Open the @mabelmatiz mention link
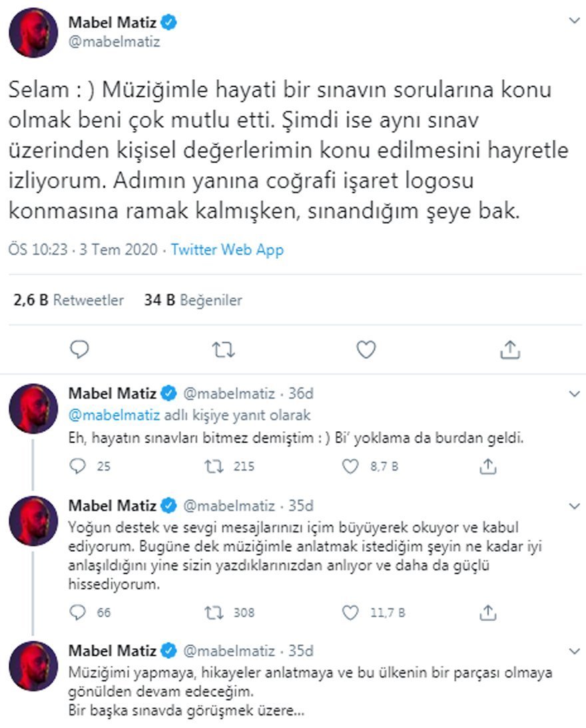 click(114, 415)
